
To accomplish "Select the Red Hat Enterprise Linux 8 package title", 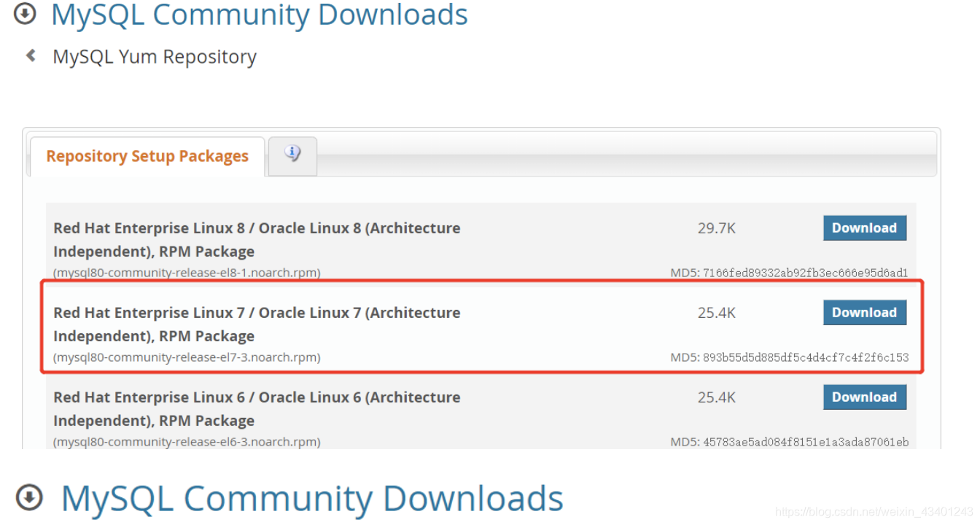I will click(257, 239).
